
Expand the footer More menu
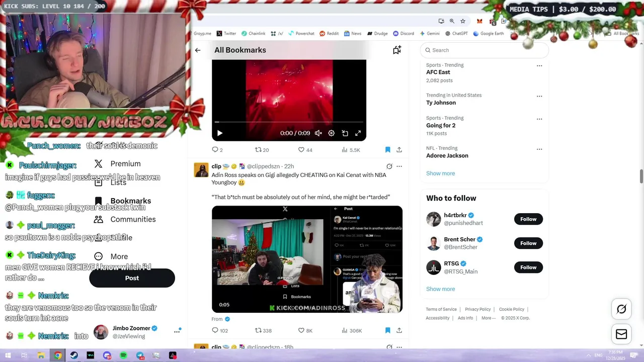489,318
